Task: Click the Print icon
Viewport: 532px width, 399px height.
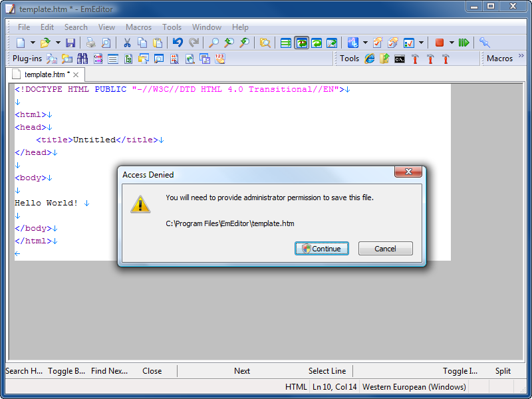Action: [x=90, y=43]
